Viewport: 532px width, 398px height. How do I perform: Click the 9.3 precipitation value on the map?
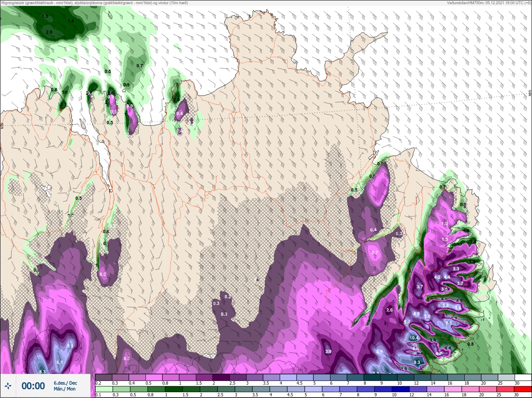pos(417,362)
